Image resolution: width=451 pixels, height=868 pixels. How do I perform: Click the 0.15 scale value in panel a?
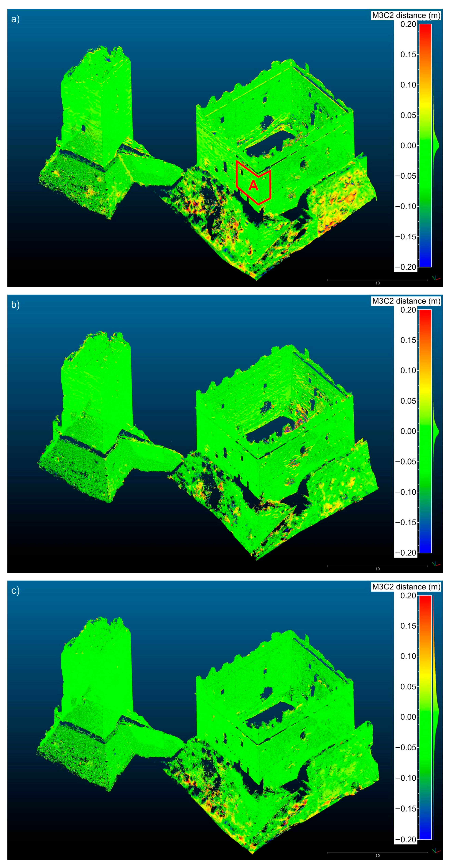(408, 54)
